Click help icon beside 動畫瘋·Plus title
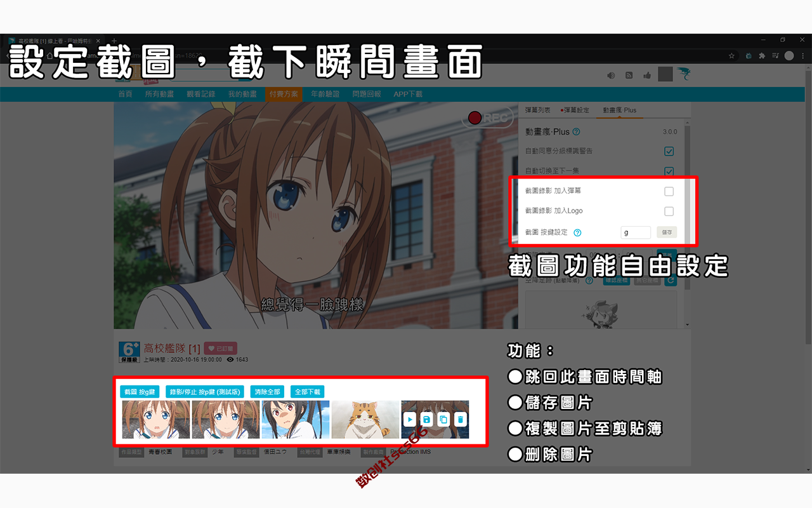This screenshot has height=508, width=812. click(x=576, y=132)
